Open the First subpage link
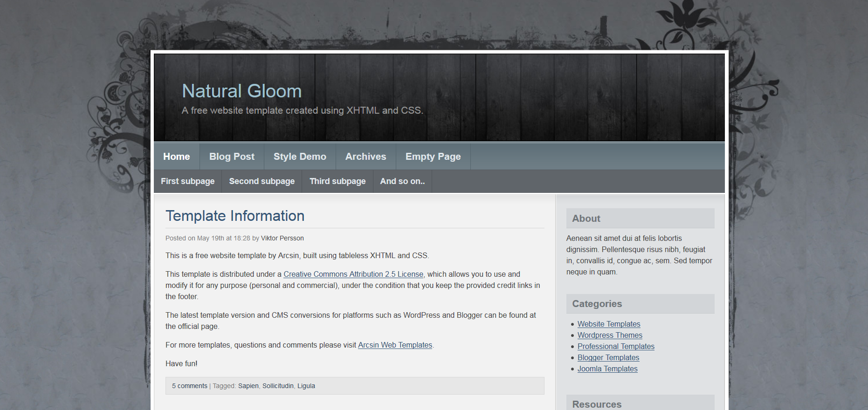This screenshot has height=410, width=868. pos(188,182)
